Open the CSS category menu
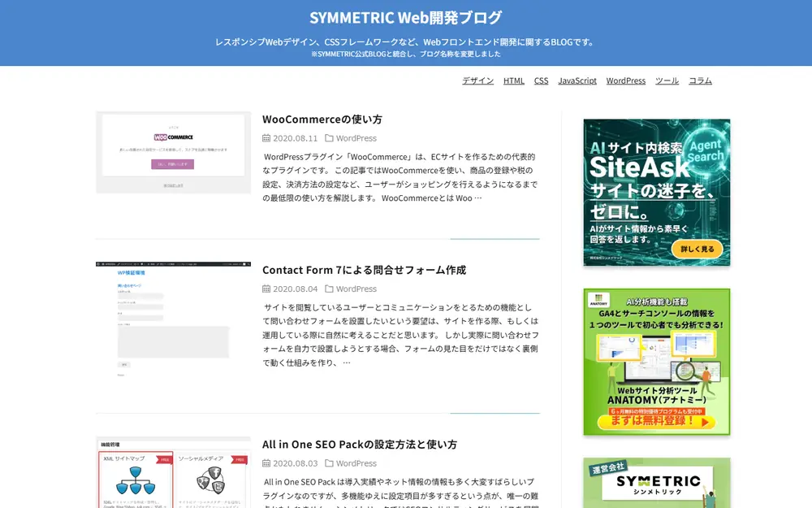812x508 pixels. pyautogui.click(x=541, y=80)
